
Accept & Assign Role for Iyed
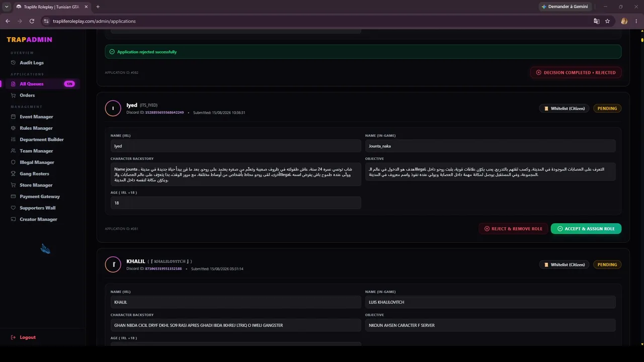[586, 229]
